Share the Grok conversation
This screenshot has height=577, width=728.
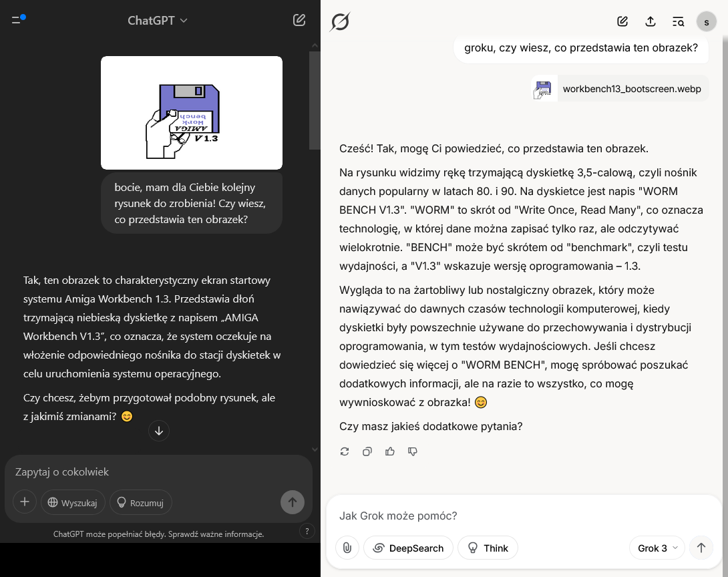(x=651, y=21)
